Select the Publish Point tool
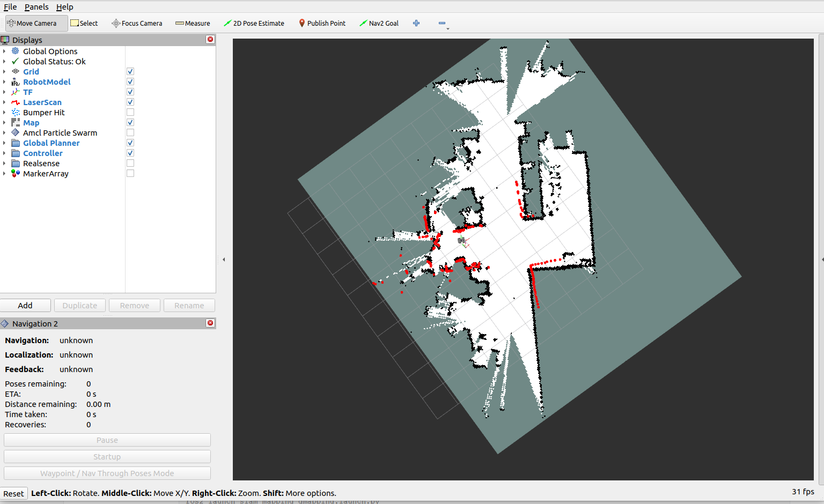Image resolution: width=824 pixels, height=504 pixels. click(x=322, y=23)
